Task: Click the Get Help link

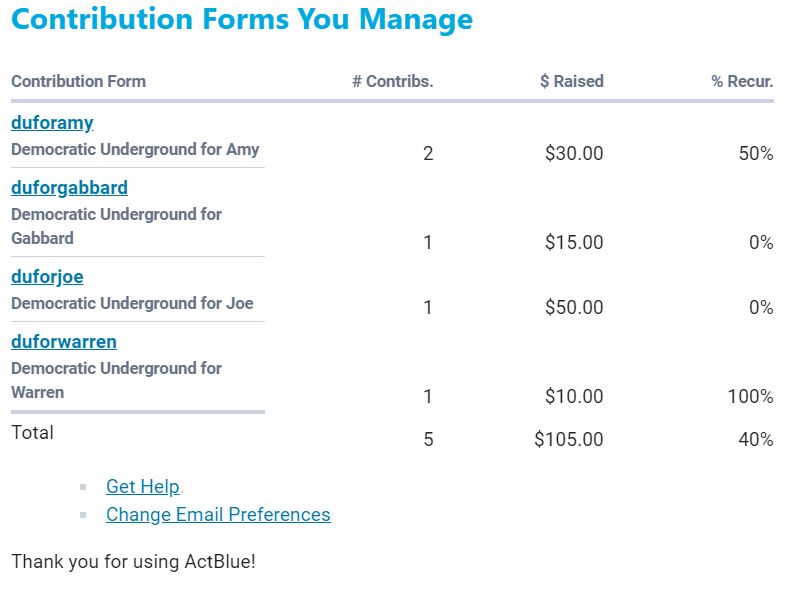Action: pyautogui.click(x=143, y=487)
